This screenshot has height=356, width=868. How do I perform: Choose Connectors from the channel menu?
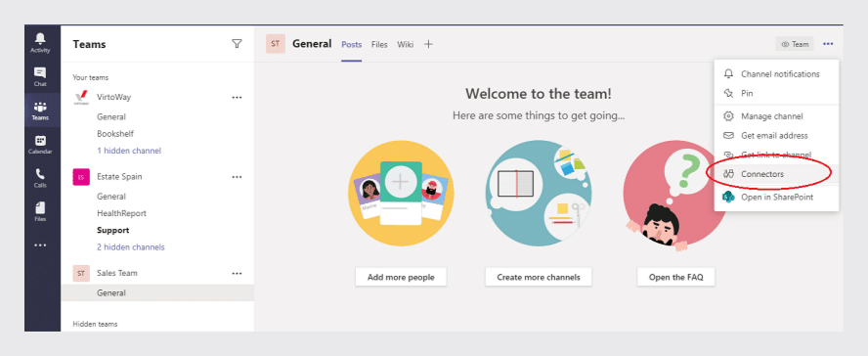pyautogui.click(x=777, y=174)
